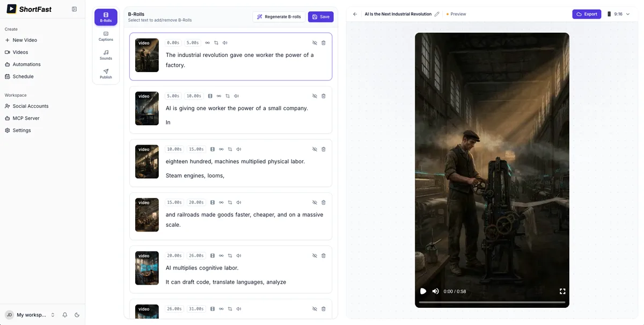Hide the 20.00s clip's B-roll
The image size is (644, 325).
coord(314,256)
